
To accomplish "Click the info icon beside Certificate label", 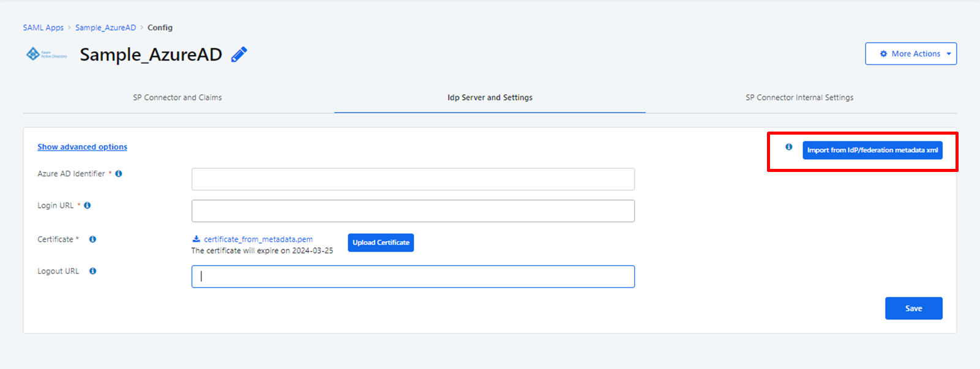I will click(x=92, y=239).
